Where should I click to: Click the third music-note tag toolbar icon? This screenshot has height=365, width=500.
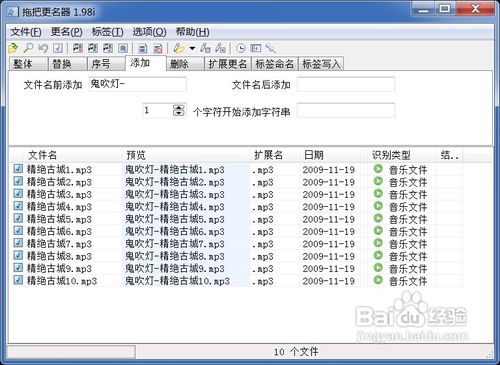click(108, 49)
